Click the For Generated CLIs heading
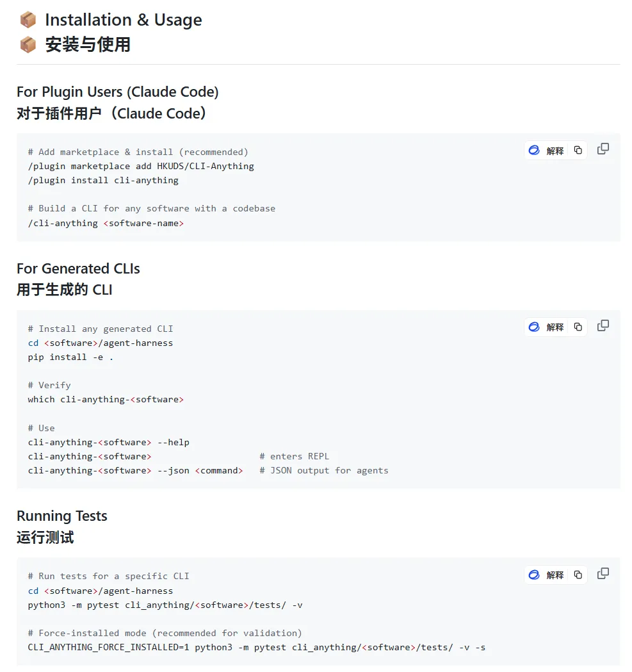This screenshot has height=672, width=632. [78, 268]
